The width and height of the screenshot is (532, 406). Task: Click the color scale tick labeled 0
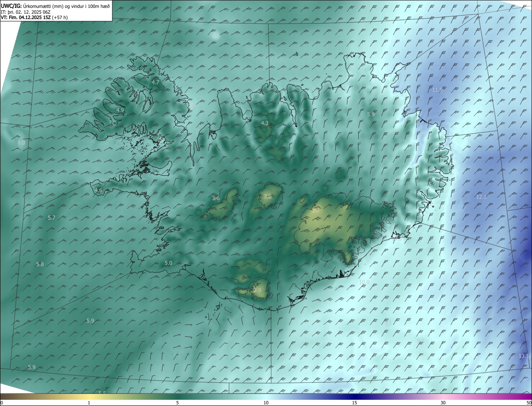point(2,403)
